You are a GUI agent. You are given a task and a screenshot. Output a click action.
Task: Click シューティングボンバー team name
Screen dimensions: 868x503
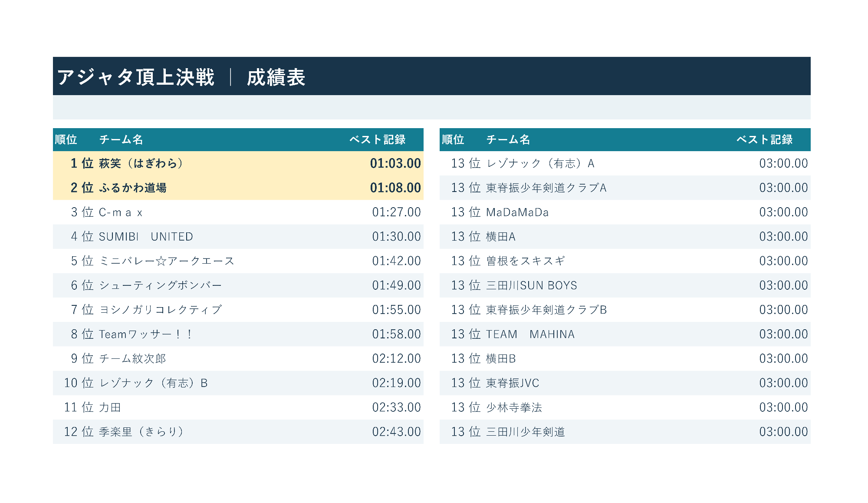161,285
